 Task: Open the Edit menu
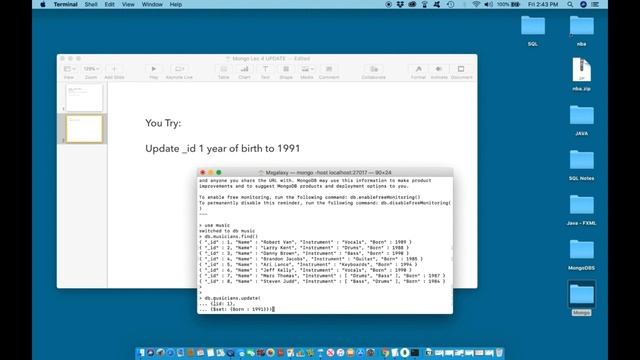click(109, 4)
